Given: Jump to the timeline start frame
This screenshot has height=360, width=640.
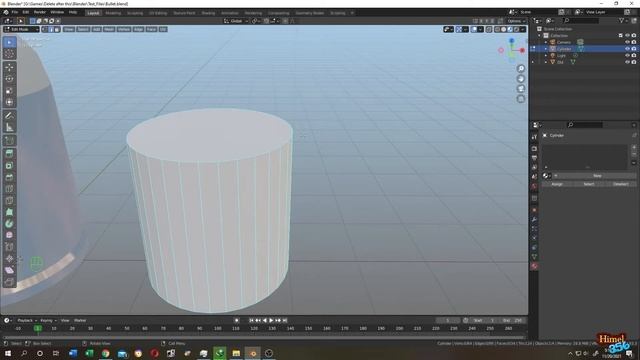Looking at the screenshot, I should point(251,320).
